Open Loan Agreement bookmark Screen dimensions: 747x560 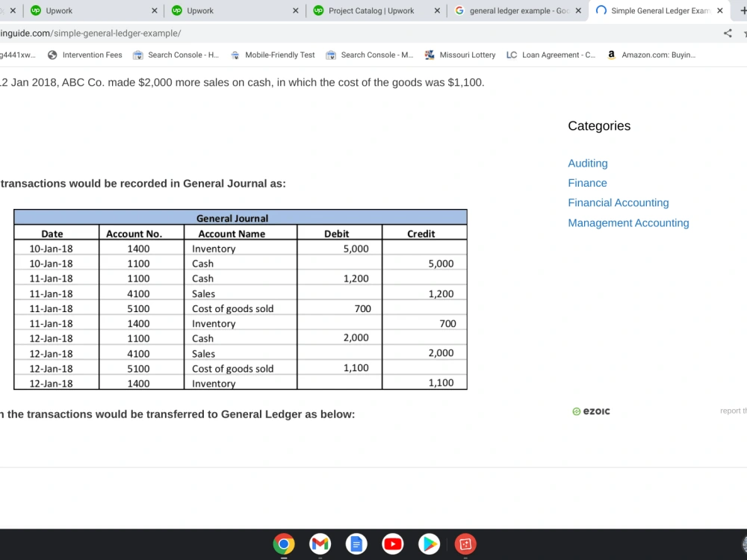(x=551, y=55)
